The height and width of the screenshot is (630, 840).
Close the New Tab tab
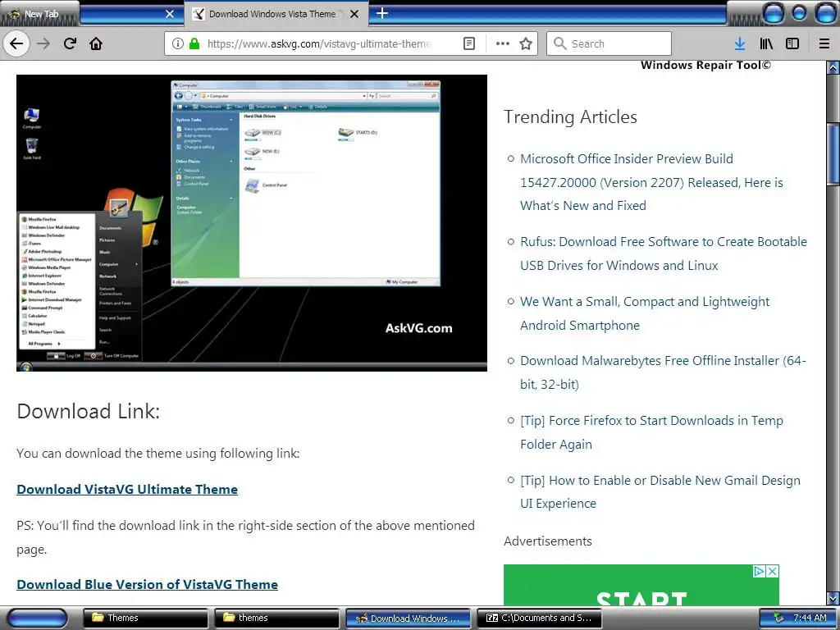click(x=169, y=14)
